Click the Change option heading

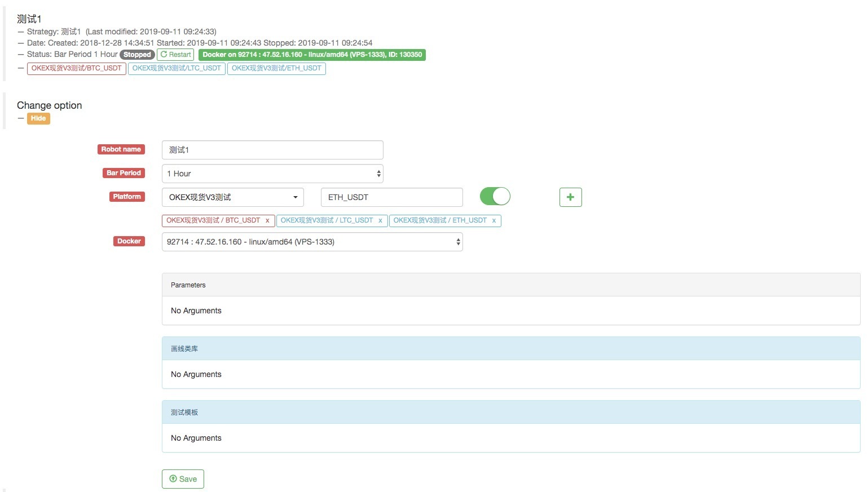(x=49, y=105)
